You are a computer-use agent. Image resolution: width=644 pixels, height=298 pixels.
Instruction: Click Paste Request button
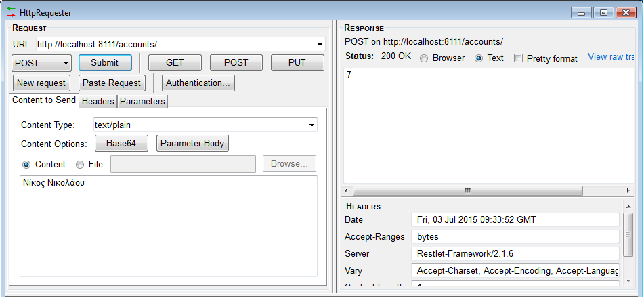tap(112, 83)
